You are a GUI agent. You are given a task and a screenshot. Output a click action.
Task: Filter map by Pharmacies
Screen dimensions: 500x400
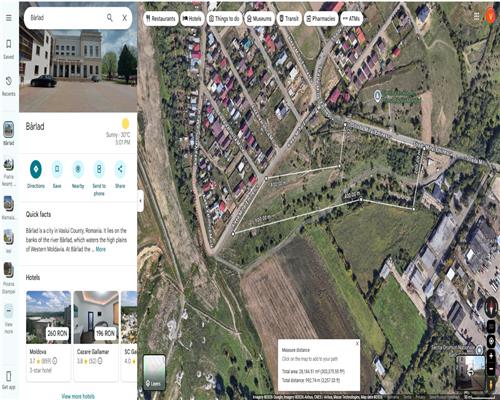[321, 19]
